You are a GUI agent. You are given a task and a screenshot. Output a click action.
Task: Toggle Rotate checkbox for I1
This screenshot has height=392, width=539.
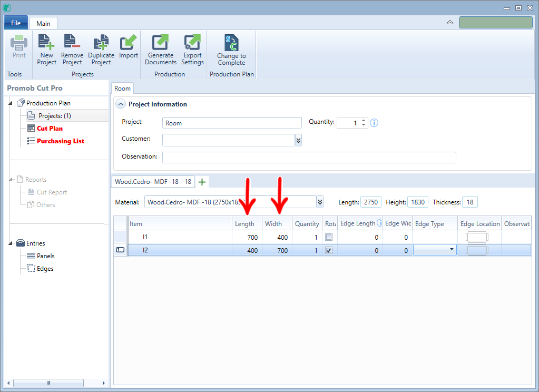click(329, 237)
